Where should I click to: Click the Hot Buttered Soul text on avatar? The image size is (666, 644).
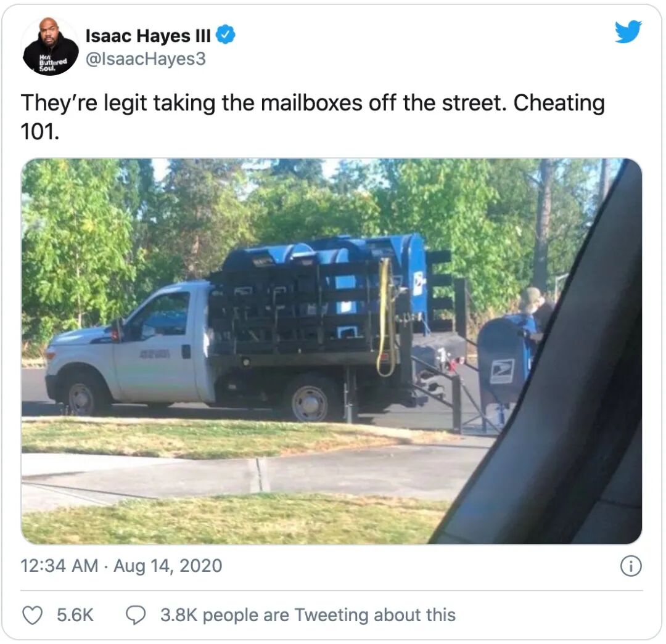[x=52, y=65]
